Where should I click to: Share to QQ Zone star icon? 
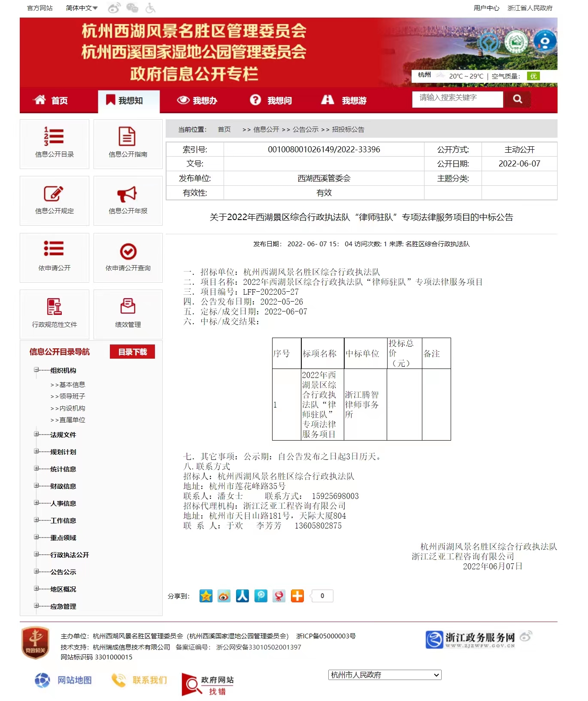click(206, 596)
